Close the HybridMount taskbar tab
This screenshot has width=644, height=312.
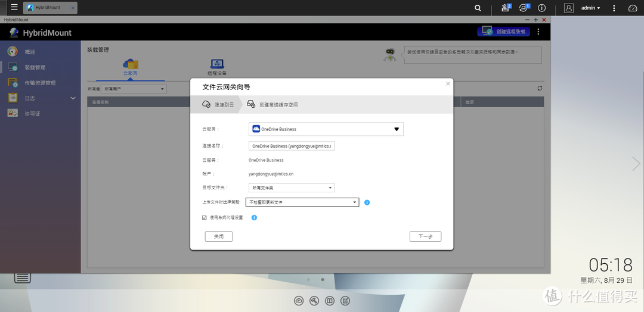coord(73,8)
